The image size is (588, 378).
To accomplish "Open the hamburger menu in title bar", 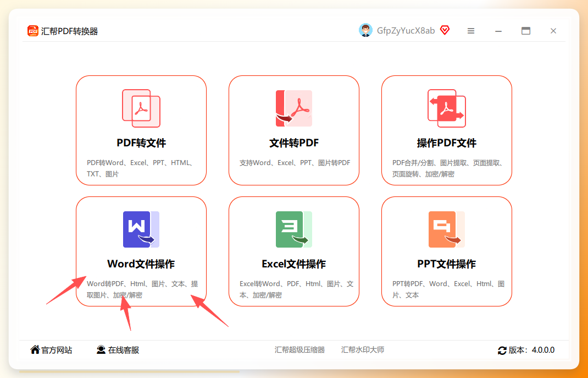I will 471,31.
